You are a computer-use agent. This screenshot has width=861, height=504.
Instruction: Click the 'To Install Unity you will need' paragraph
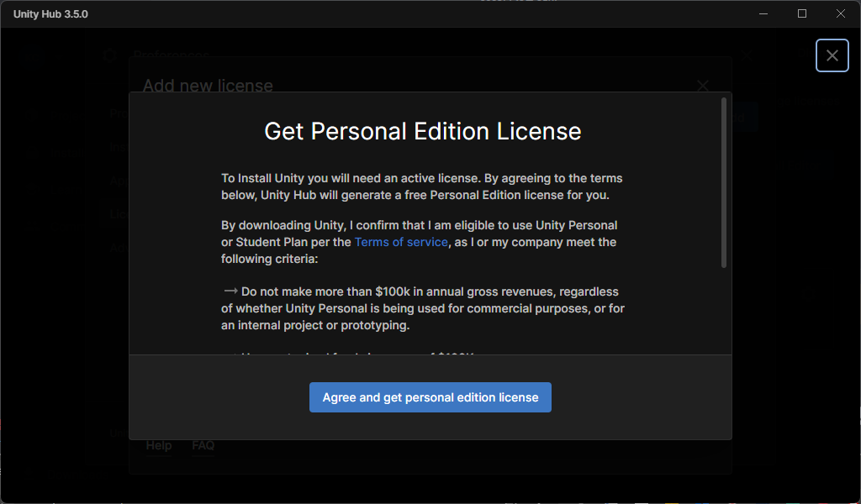pyautogui.click(x=422, y=186)
